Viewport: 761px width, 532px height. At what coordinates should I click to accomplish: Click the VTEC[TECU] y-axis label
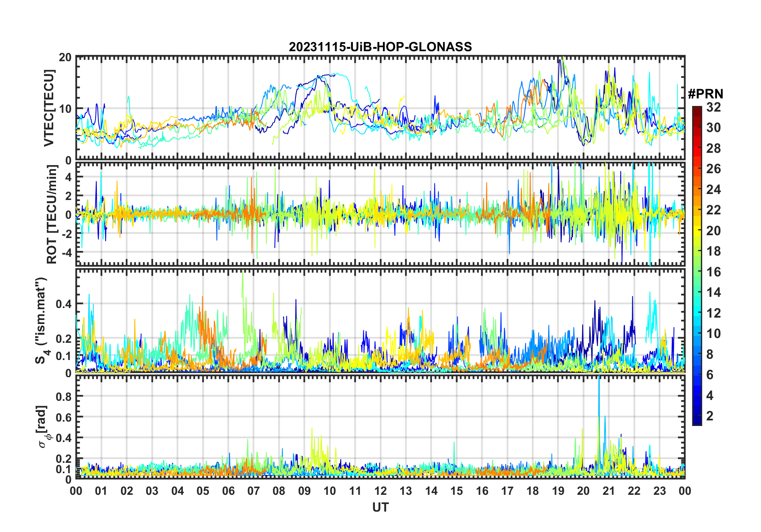[49, 108]
